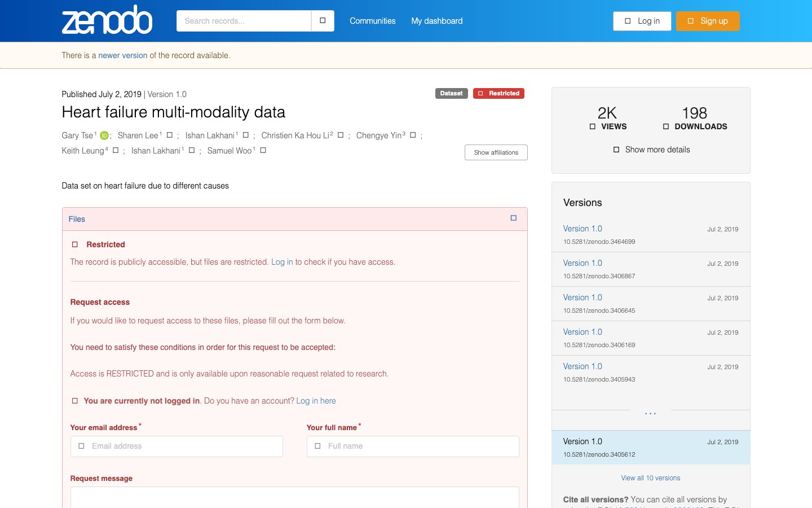
Task: Click the Request message text area
Action: (x=295, y=497)
